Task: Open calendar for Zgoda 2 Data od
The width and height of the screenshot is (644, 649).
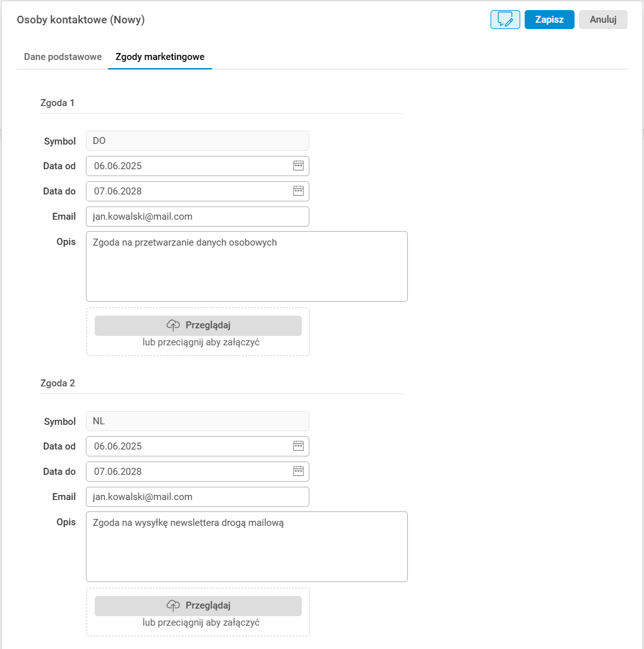Action: pyautogui.click(x=299, y=446)
